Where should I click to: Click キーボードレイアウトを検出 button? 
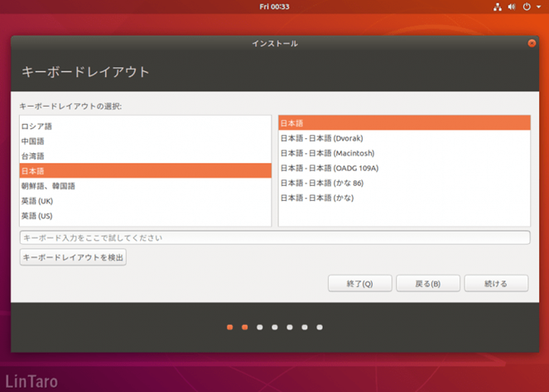coord(73,257)
